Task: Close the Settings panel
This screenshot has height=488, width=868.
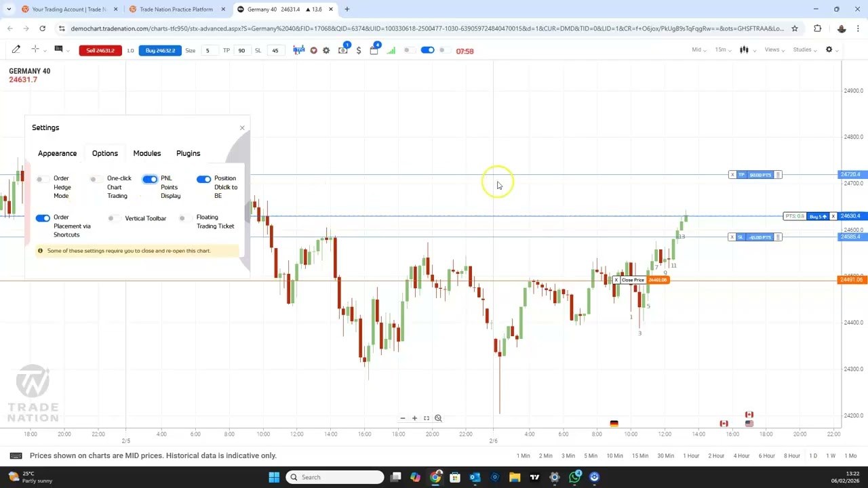Action: [242, 128]
